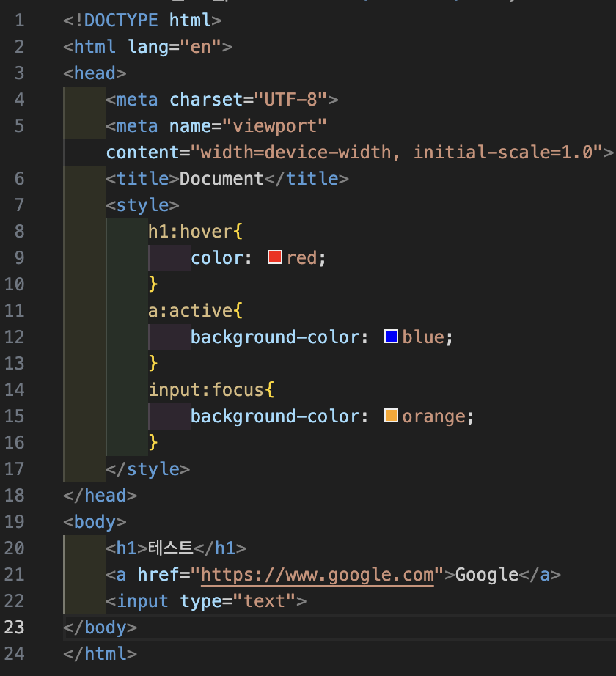Click the closing head tag
Viewport: 616px width, 676px height.
pos(100,496)
